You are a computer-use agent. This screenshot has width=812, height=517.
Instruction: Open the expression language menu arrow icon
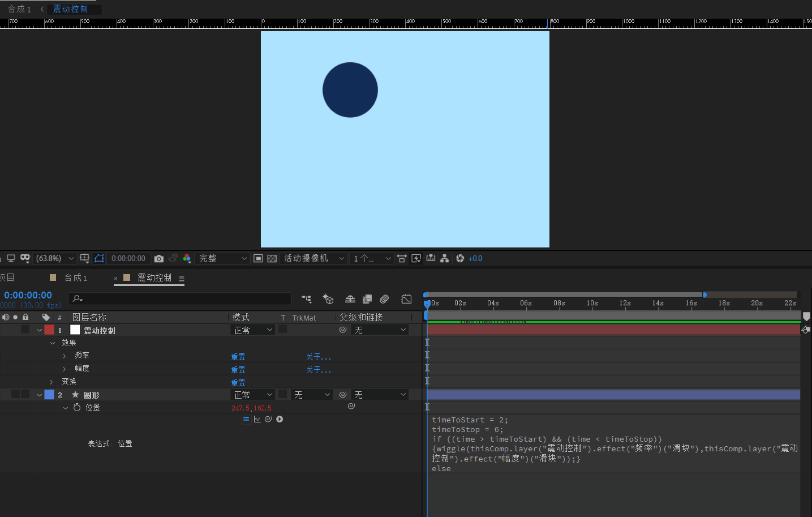pyautogui.click(x=280, y=419)
